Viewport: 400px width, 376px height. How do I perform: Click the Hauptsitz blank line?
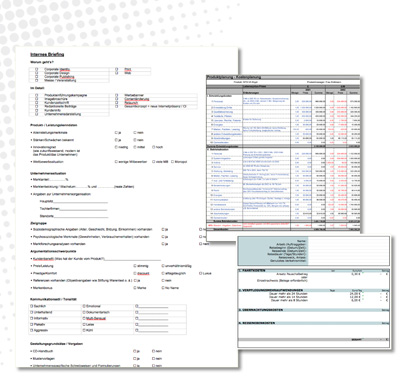pos(81,202)
